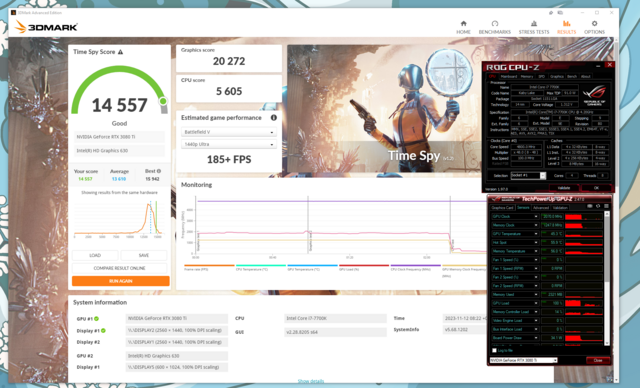Click Validate button in CPU-Z
The image size is (640, 388).
click(x=564, y=188)
